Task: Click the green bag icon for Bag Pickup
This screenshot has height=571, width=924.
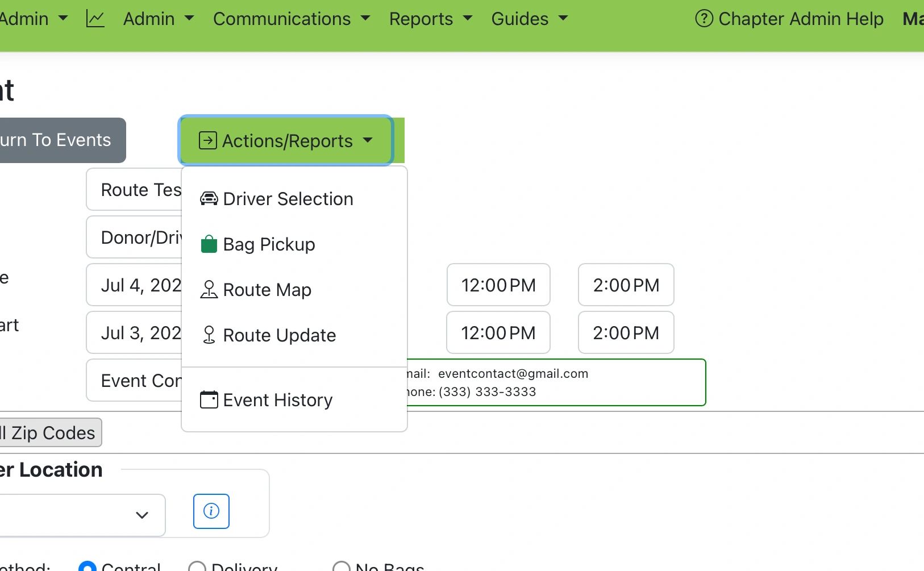Action: point(209,244)
